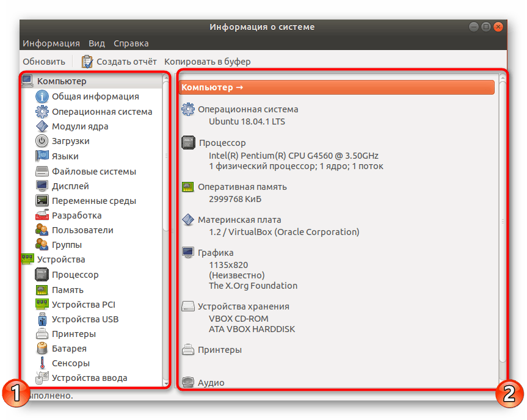Viewport: 527px width, 420px height.
Task: Click the Разработка tools icon
Action: [x=42, y=215]
